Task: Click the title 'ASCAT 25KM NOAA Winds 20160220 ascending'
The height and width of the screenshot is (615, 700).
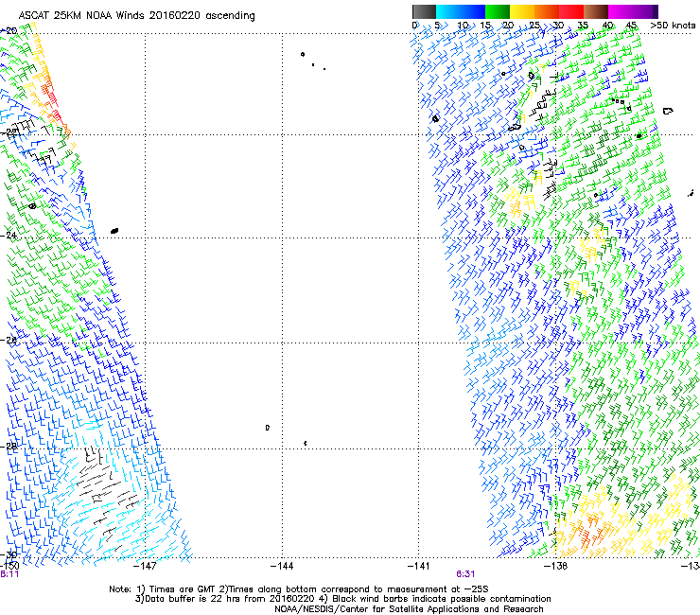Action: pos(136,16)
